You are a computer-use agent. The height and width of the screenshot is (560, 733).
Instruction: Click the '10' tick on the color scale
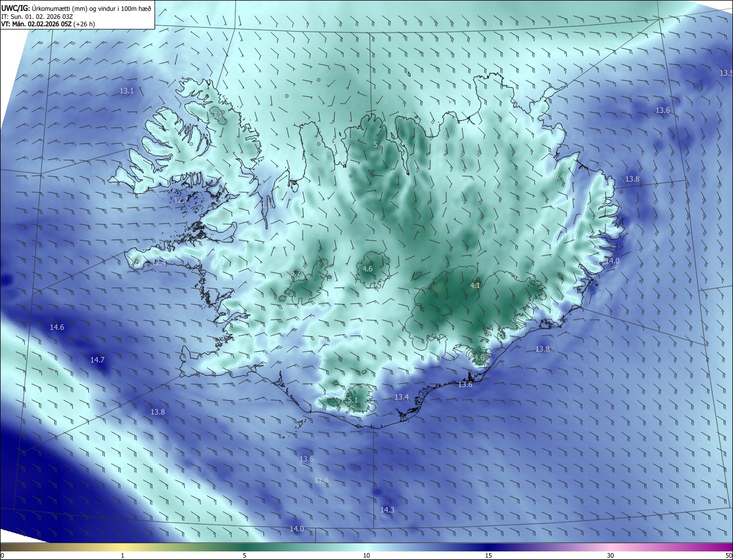click(366, 555)
